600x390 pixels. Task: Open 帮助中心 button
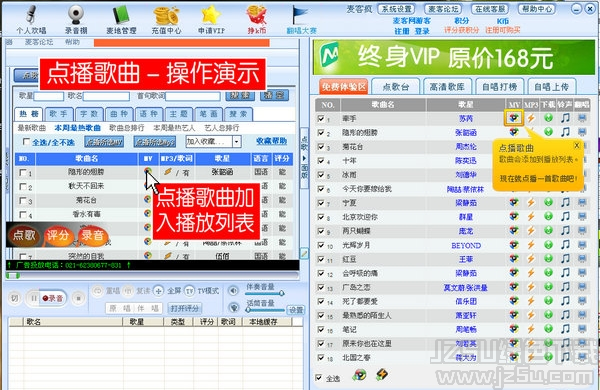click(537, 9)
